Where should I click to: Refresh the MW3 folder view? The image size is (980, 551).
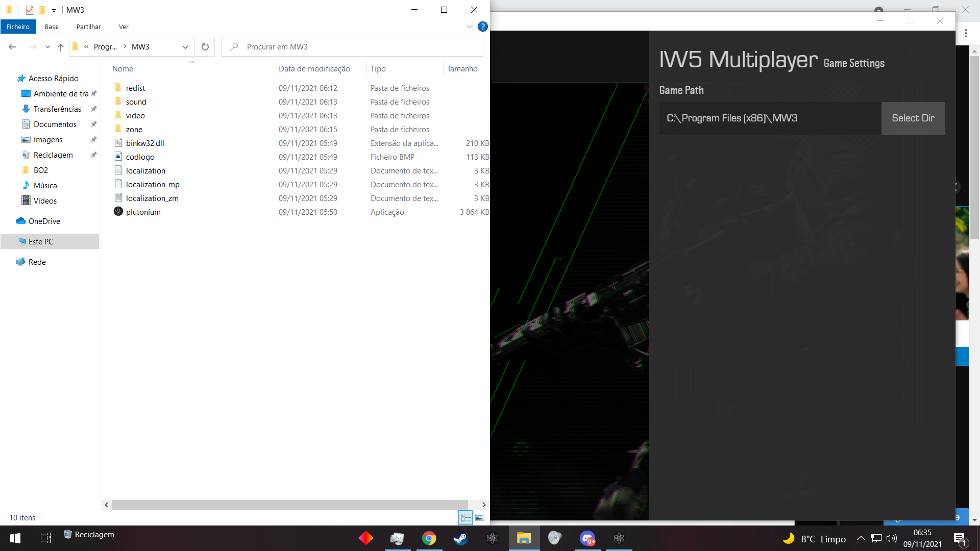tap(205, 46)
